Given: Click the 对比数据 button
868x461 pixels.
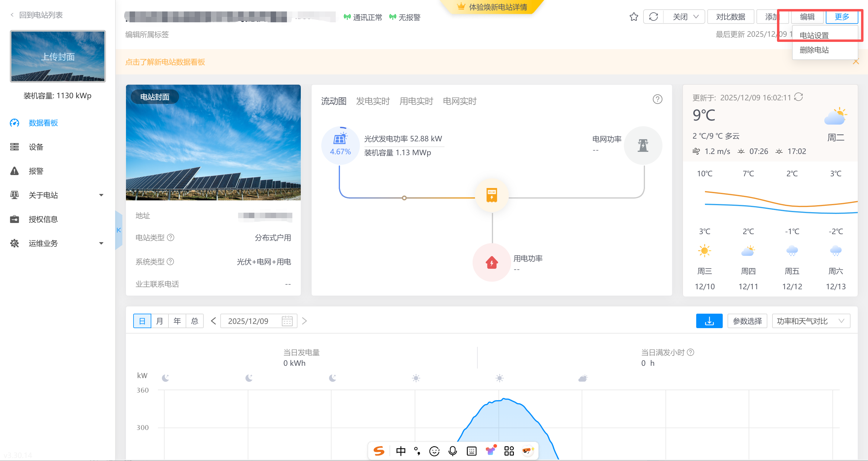Looking at the screenshot, I should pyautogui.click(x=730, y=17).
